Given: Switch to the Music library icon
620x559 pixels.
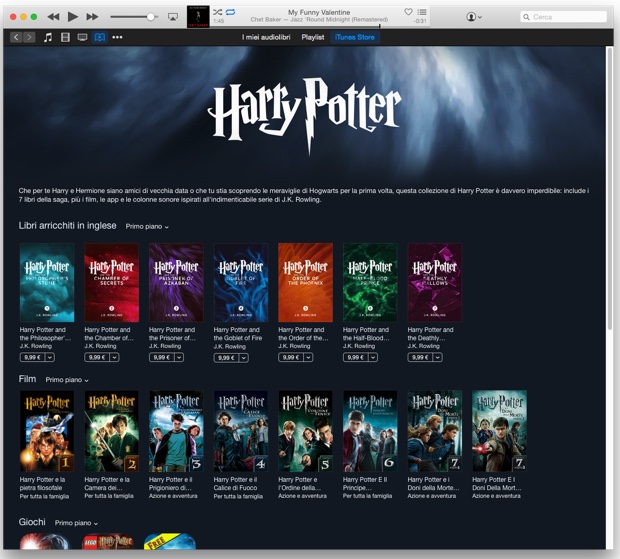Looking at the screenshot, I should (48, 37).
